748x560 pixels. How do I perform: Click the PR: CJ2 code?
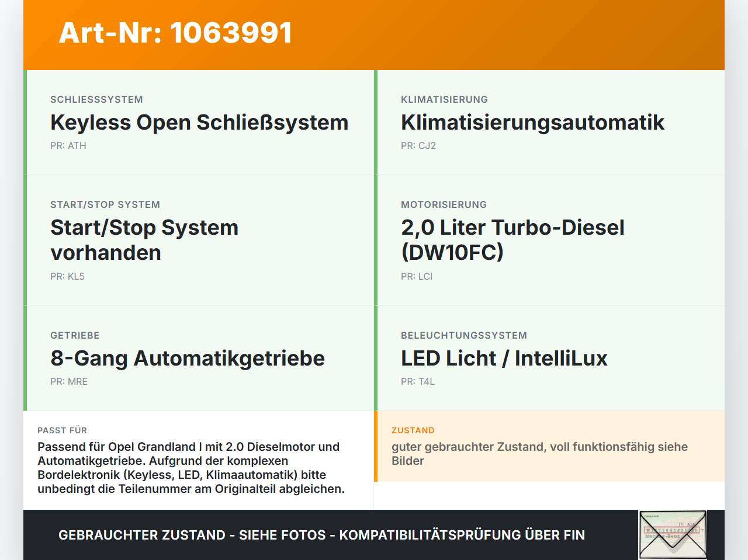pos(418,145)
